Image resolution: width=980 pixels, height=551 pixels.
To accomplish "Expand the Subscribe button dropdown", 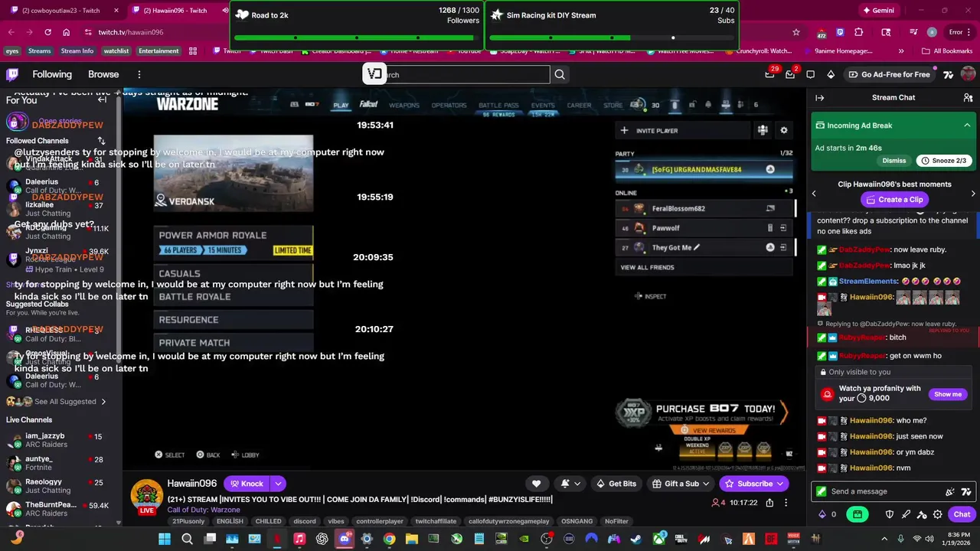I will coord(780,484).
